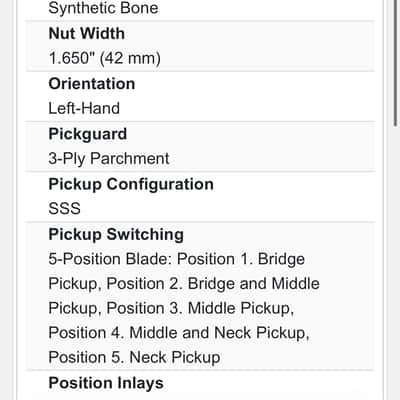Click the Position 2. Bridge and Middle text
The image size is (400, 400).
coord(213,284)
